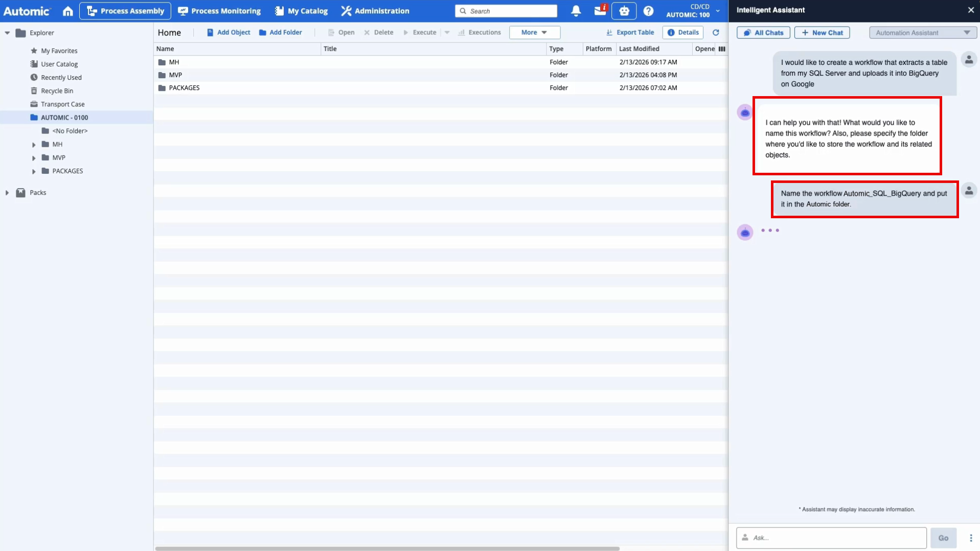Click the Add Object button

pyautogui.click(x=228, y=32)
